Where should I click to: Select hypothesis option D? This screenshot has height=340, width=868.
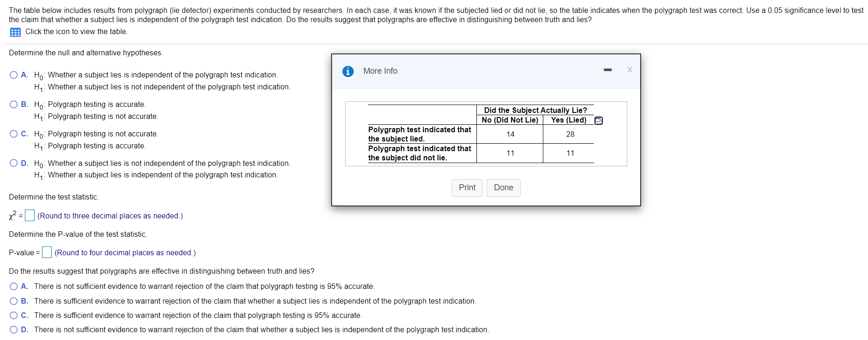(13, 163)
